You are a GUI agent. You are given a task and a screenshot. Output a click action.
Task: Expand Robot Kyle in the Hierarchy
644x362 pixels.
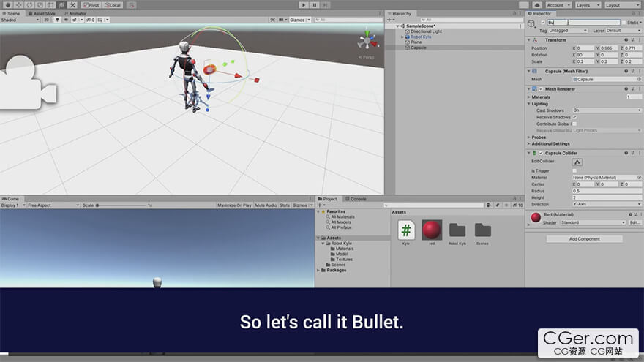coord(402,37)
